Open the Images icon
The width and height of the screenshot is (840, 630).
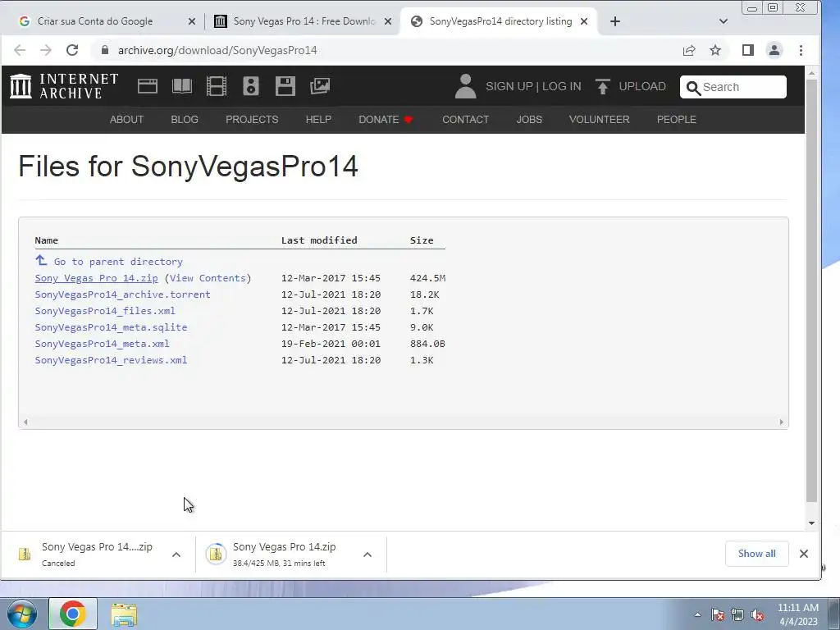320,86
